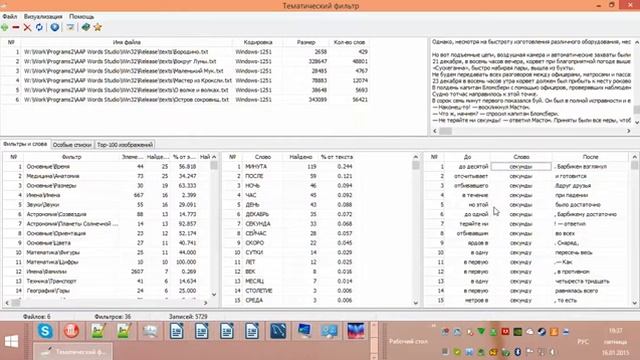640x360 pixels.
Task: Click the filter list horizontal left scroll arrow
Action: 7,303
